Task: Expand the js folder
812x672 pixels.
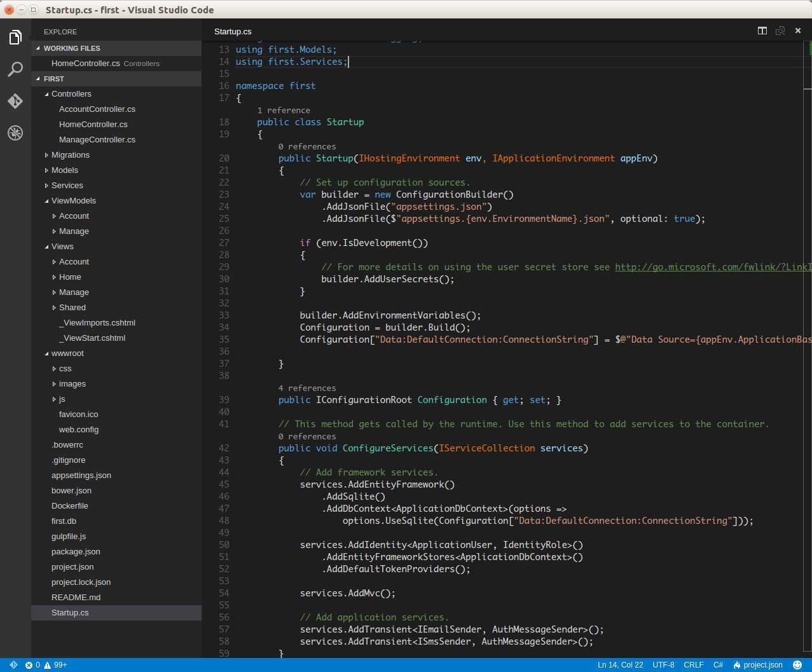Action: tap(116, 399)
